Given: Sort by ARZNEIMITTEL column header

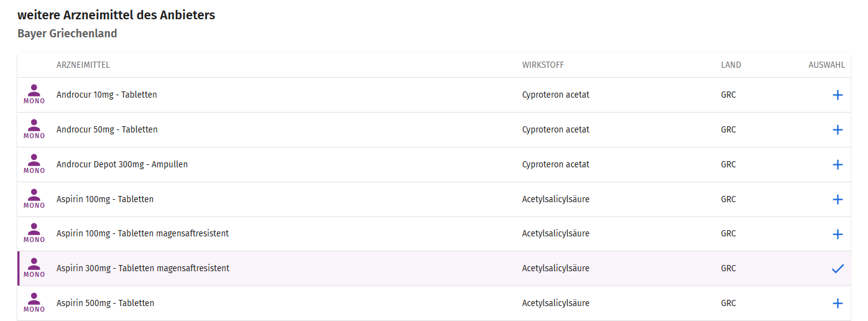Looking at the screenshot, I should [83, 65].
